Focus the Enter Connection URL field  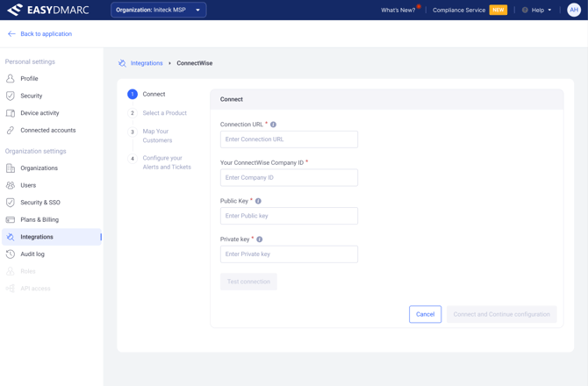point(289,139)
